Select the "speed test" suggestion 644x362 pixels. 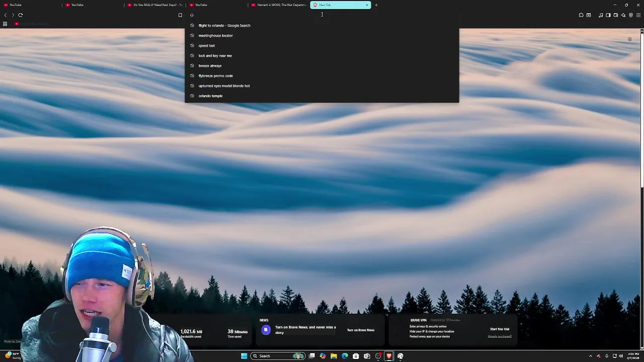pyautogui.click(x=322, y=45)
